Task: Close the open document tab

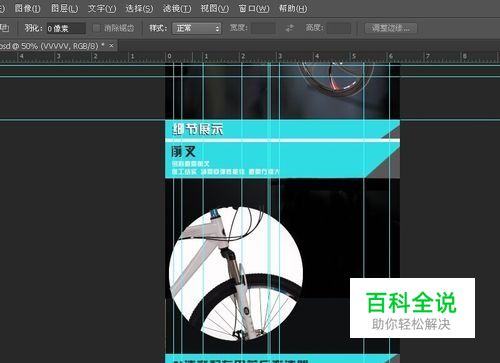Action: (111, 45)
